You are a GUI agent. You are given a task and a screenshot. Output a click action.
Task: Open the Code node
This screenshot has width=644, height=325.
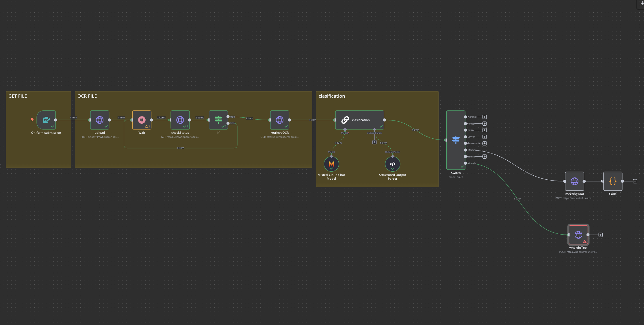click(613, 181)
